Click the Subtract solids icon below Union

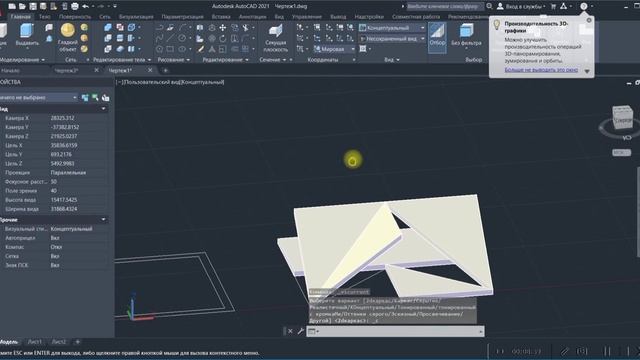pos(108,38)
